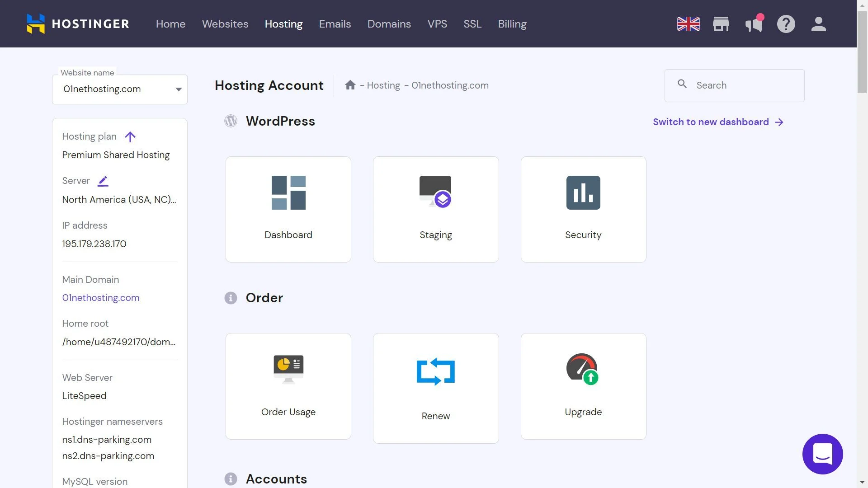Open the marketplace store icon
The width and height of the screenshot is (868, 488).
click(721, 24)
